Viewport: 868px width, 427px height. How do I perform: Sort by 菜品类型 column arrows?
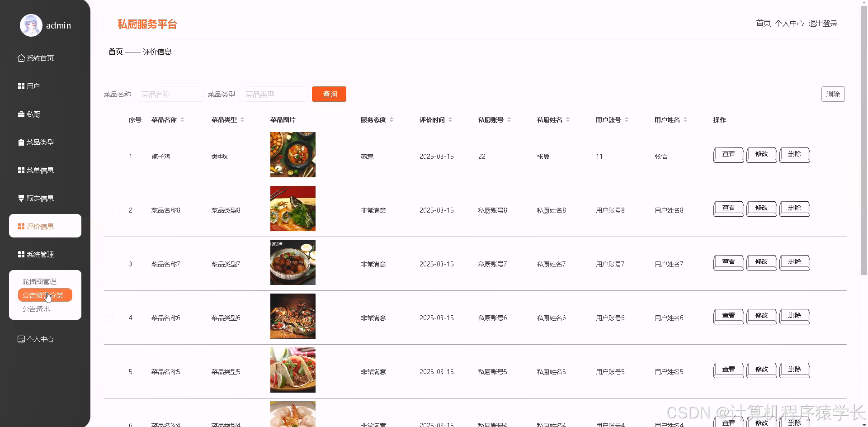click(x=242, y=120)
